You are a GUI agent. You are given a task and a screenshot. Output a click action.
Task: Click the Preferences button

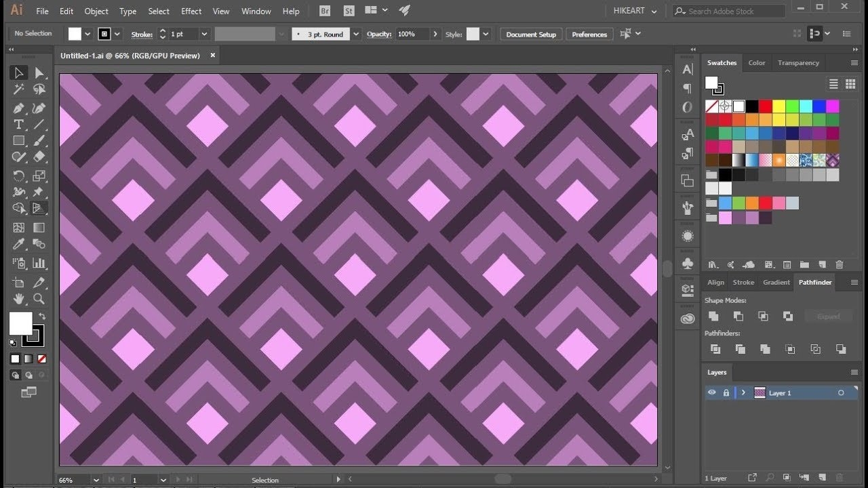589,34
